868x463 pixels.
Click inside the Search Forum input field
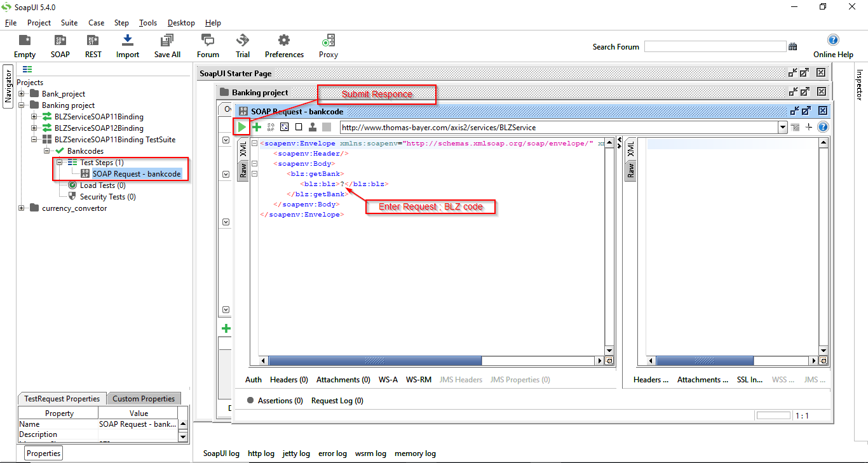[x=715, y=46]
